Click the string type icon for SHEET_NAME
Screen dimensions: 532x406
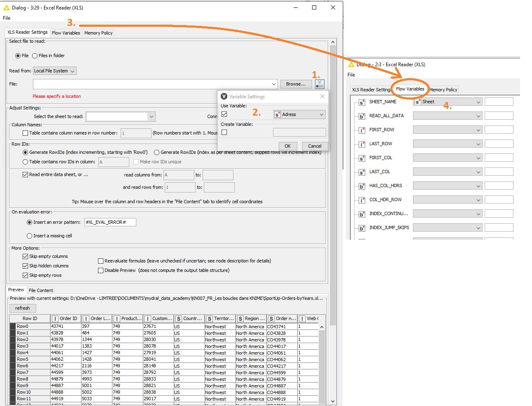pos(362,102)
